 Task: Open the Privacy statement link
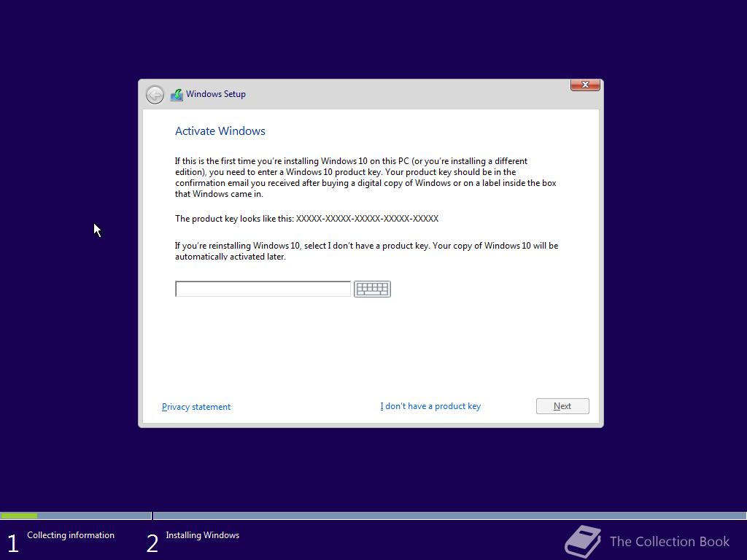[x=196, y=407]
